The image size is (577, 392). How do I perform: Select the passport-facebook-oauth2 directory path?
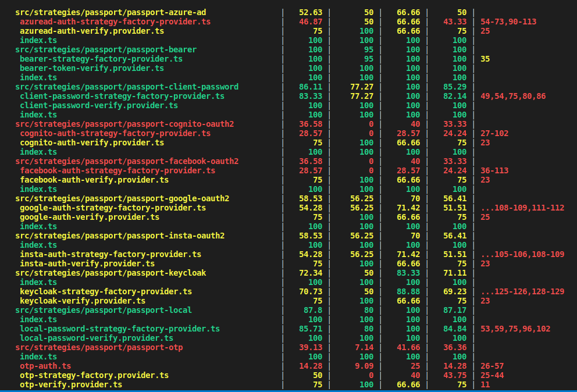click(x=127, y=161)
